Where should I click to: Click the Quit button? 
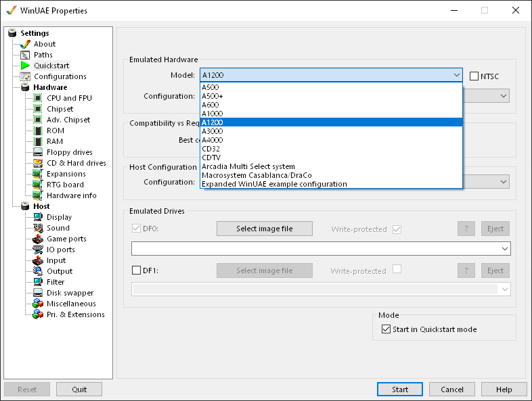(79, 390)
